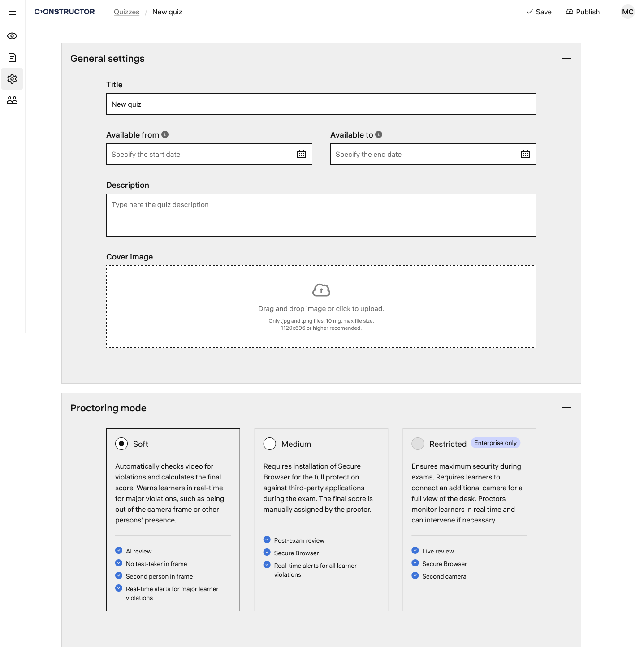Open the end date calendar picker
The height and width of the screenshot is (652, 644).
point(526,154)
